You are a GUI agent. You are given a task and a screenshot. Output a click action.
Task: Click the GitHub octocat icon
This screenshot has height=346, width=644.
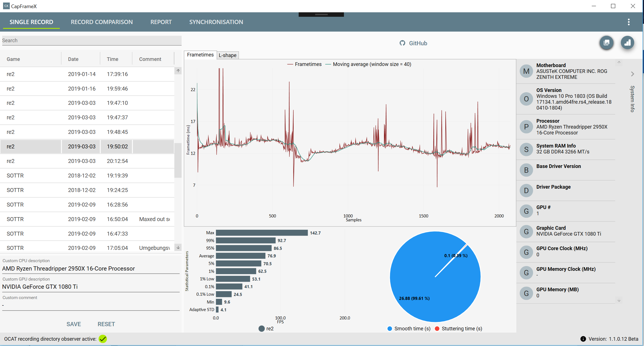click(x=402, y=43)
